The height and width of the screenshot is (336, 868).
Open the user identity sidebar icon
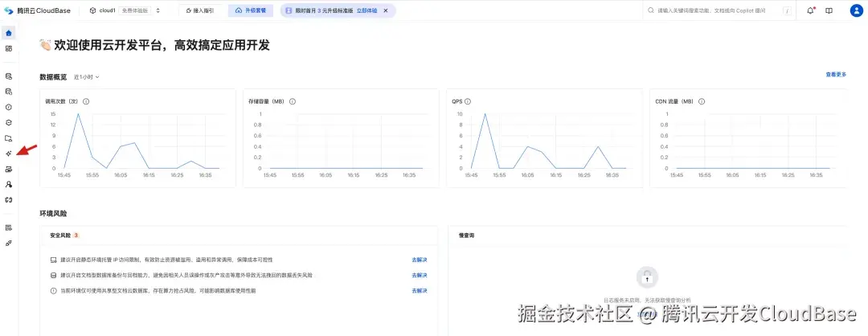coord(8,184)
